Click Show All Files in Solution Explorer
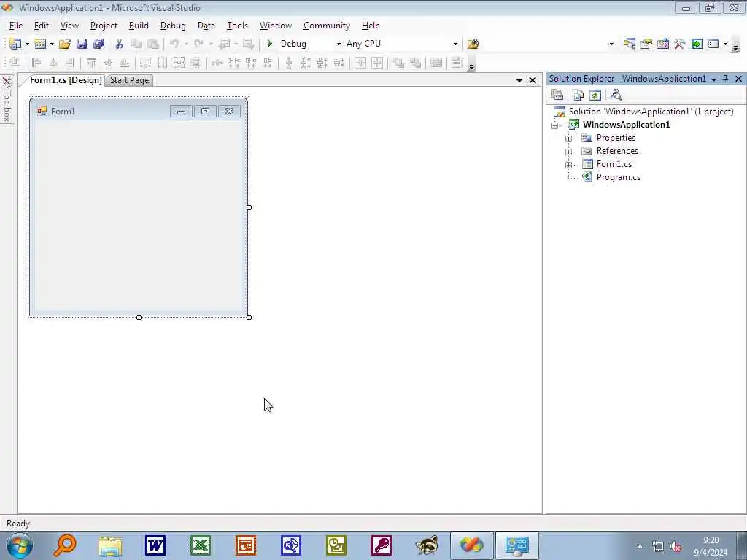 (578, 95)
